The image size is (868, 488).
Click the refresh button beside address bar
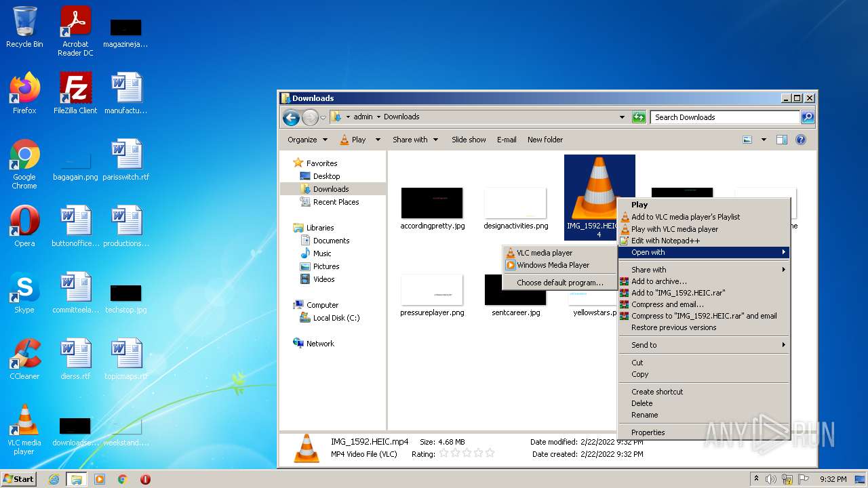639,117
